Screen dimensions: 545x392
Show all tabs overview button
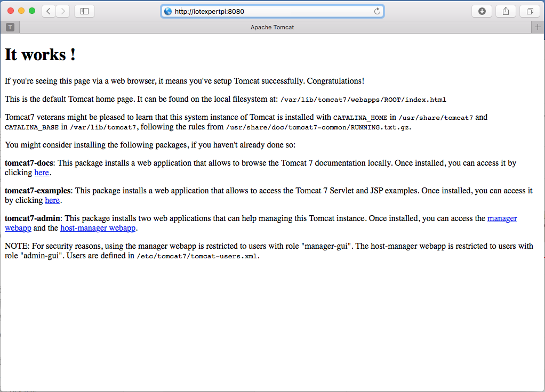pos(530,11)
